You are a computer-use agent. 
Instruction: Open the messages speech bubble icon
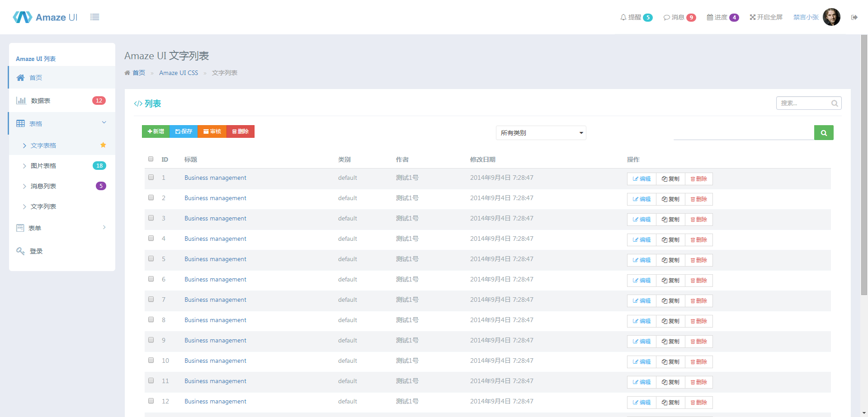(x=666, y=18)
